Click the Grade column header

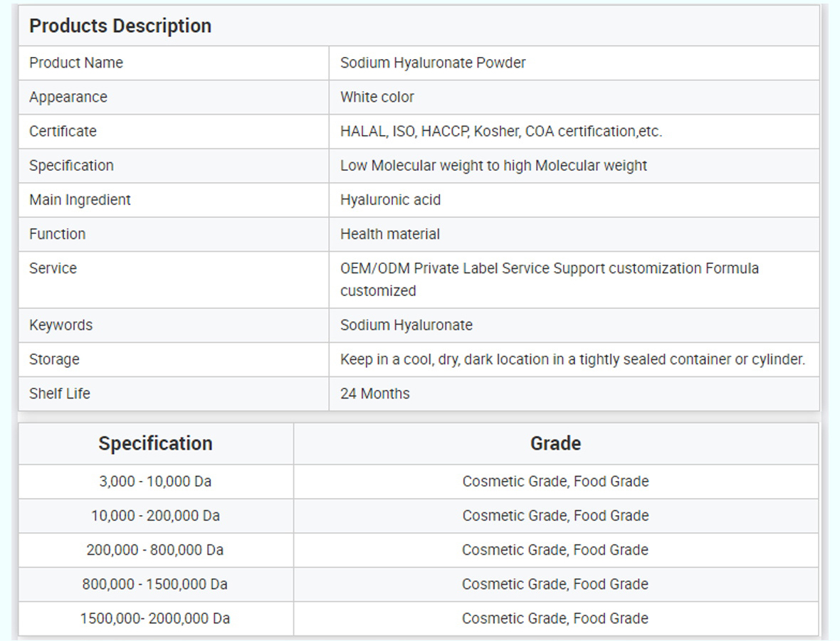(555, 443)
